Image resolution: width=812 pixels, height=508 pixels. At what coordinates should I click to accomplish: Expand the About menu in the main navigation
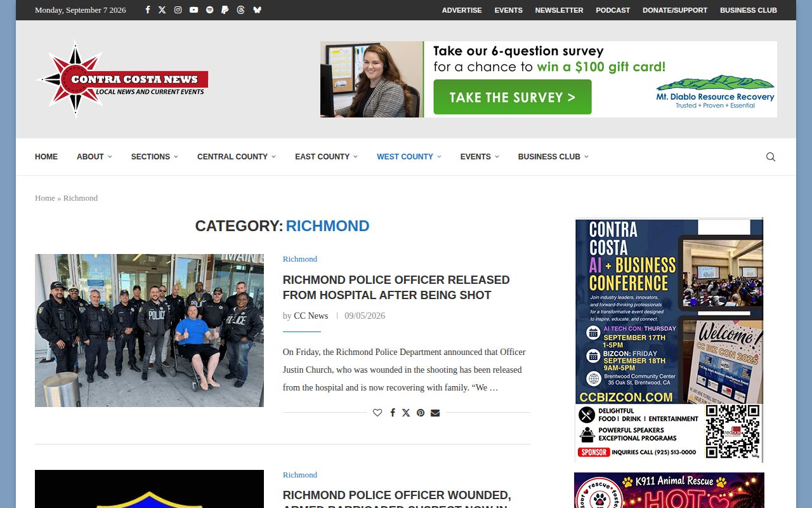tap(95, 157)
